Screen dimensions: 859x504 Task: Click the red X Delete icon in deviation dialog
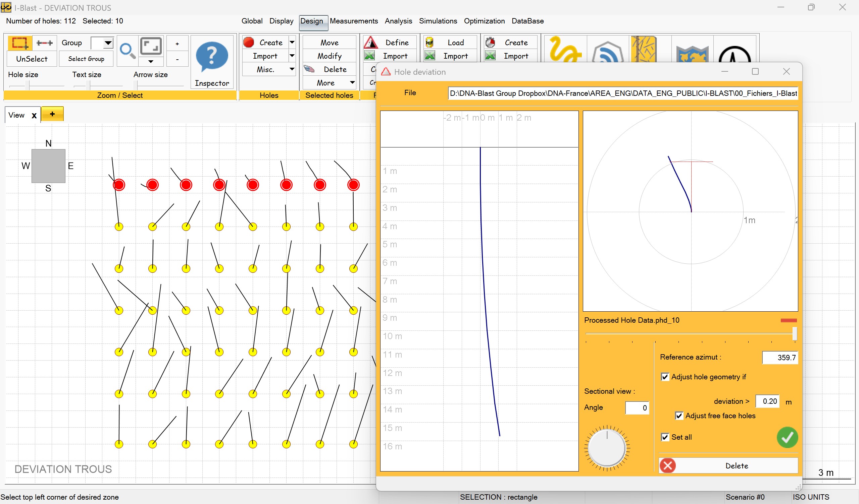pos(667,465)
